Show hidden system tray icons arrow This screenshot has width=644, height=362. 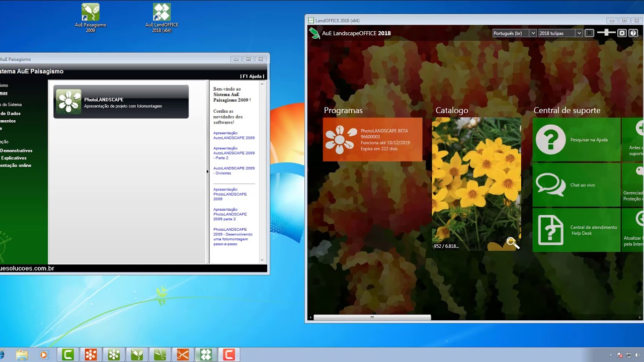(x=611, y=355)
